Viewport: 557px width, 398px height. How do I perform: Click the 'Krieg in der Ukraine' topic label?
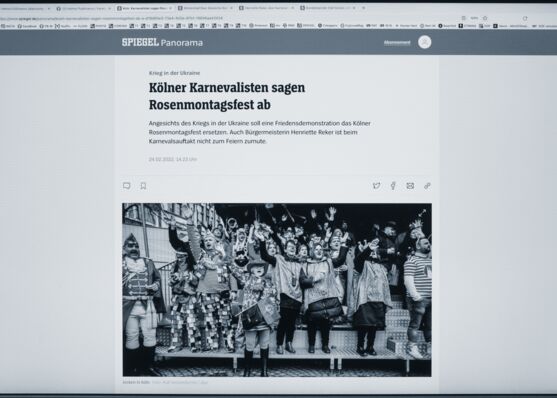[174, 73]
